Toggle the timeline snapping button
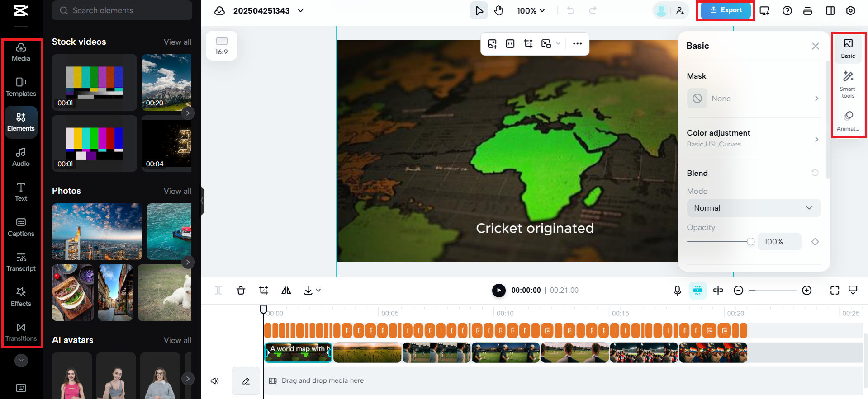868x399 pixels. tap(697, 290)
